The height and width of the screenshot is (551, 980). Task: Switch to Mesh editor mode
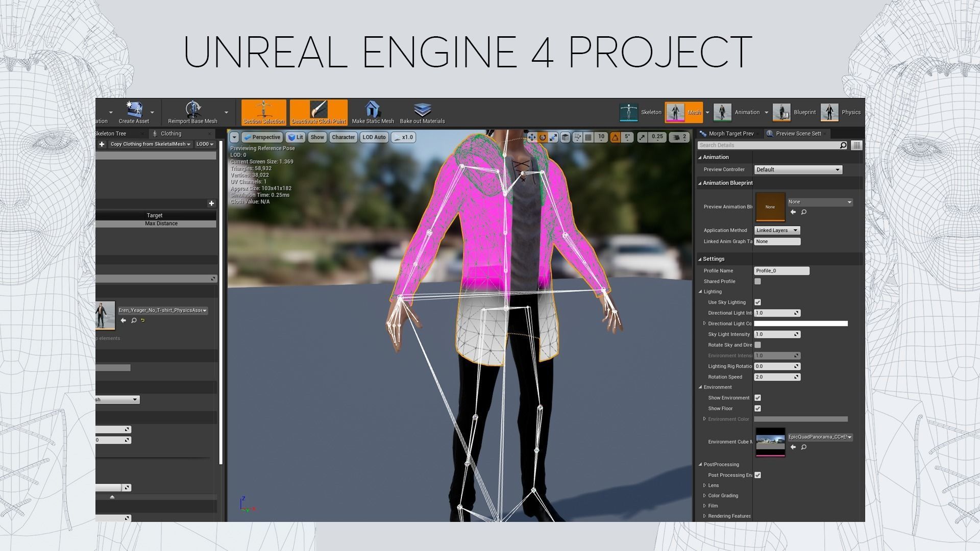coord(684,112)
